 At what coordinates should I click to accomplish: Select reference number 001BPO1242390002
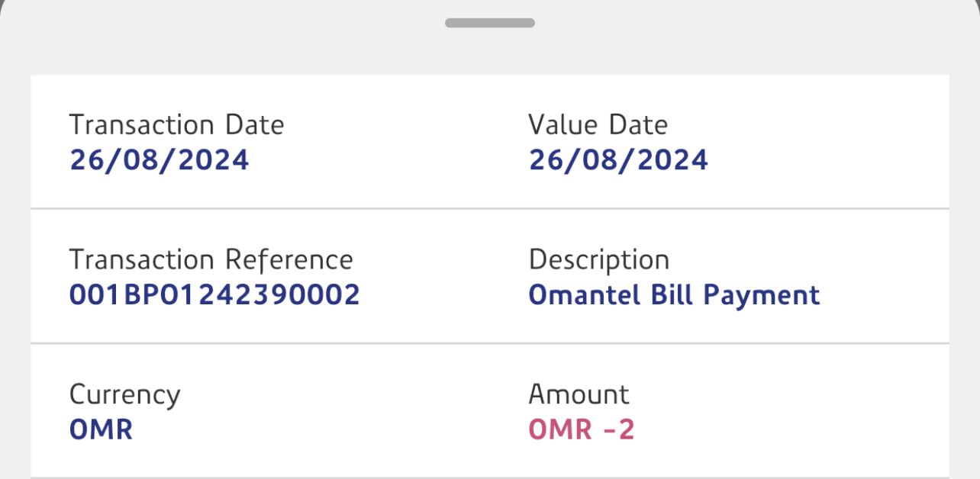[214, 295]
